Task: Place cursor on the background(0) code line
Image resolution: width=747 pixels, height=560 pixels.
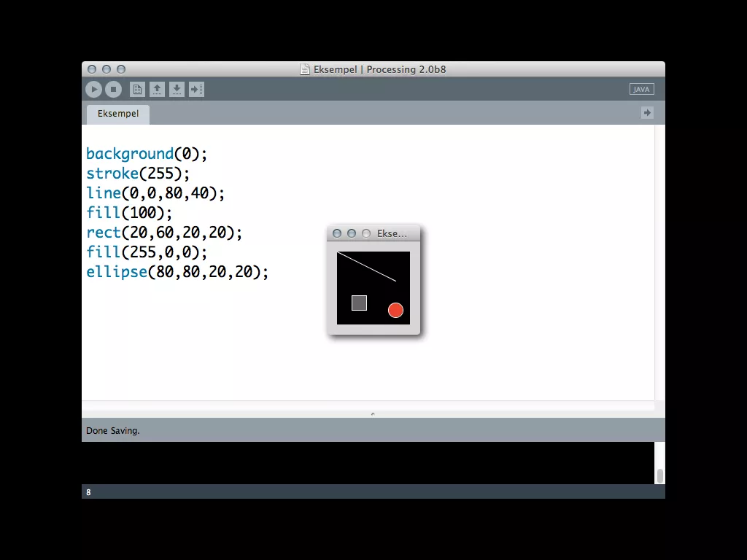Action: (x=147, y=154)
